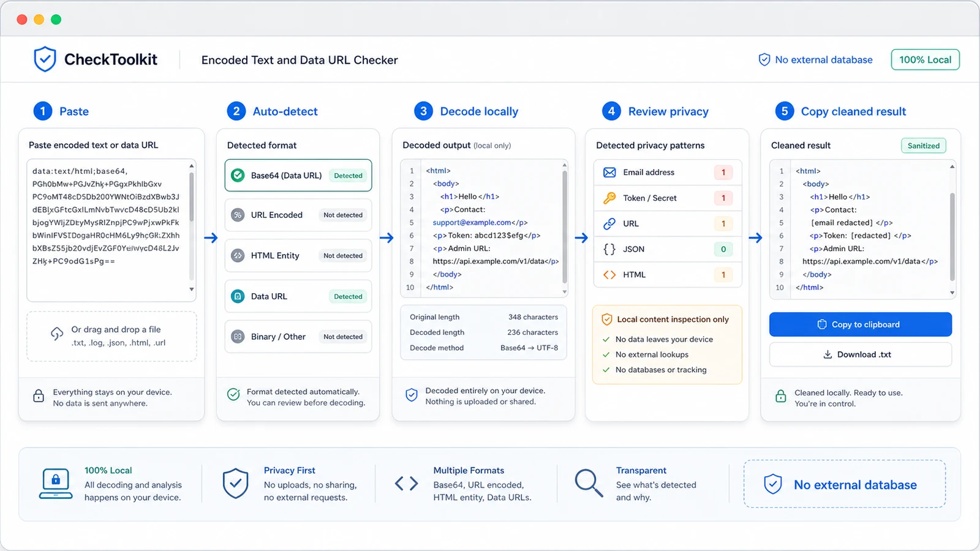Click the Data URL teal icon

(238, 296)
